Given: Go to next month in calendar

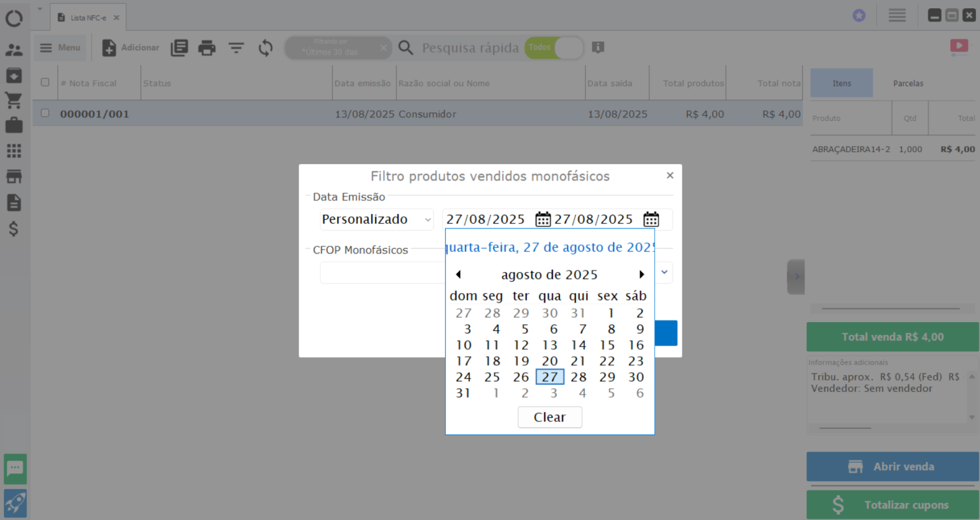Looking at the screenshot, I should pos(642,274).
